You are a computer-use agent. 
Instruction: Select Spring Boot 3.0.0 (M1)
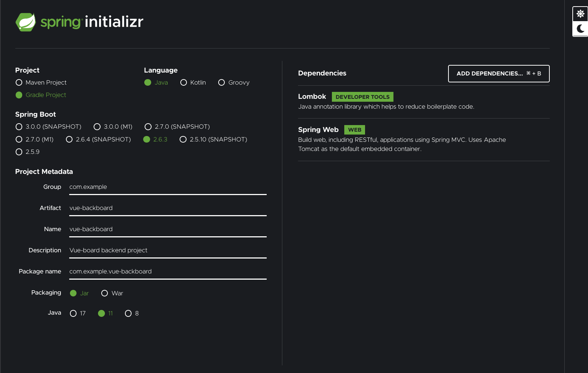click(113, 127)
